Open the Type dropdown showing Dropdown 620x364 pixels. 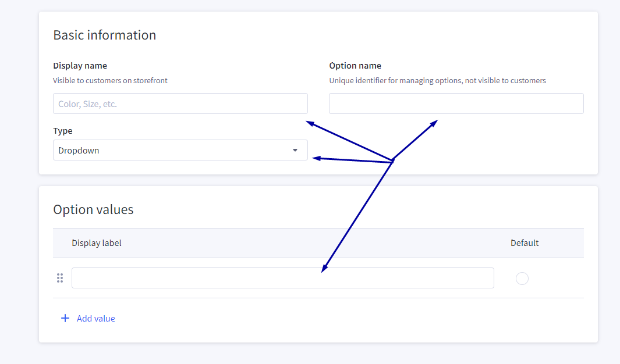180,150
